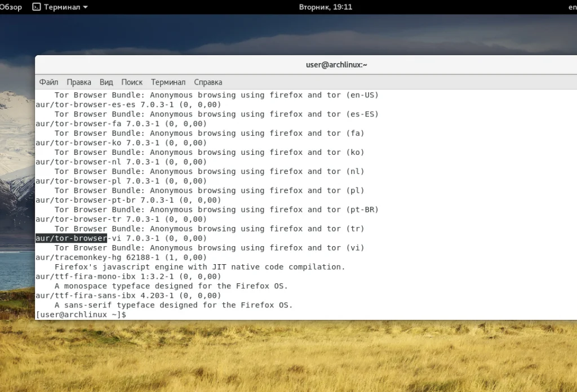Screen dimensions: 577x392
Task: Click the Tor Browser Bundle (tr) description
Action: [210, 229]
